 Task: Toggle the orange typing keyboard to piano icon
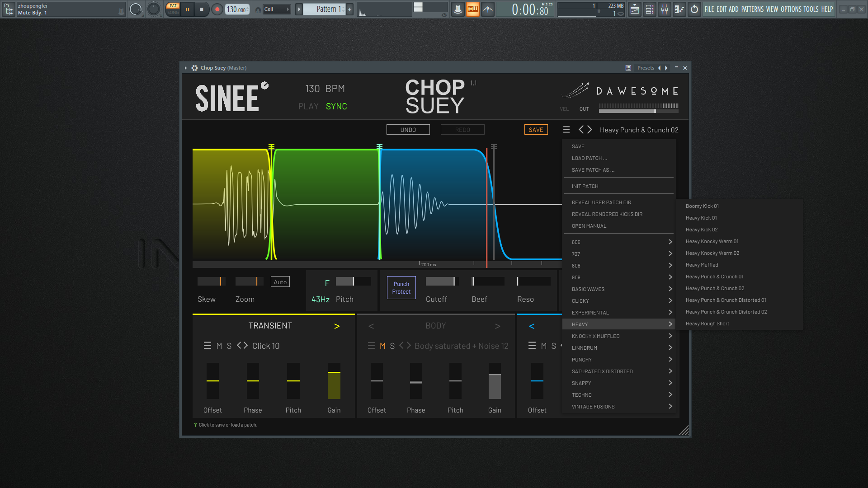click(x=472, y=9)
